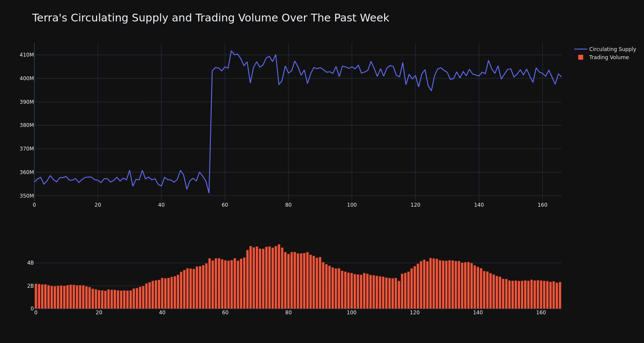Click the 370M y-axis label
The image size is (644, 343).
tap(26, 149)
